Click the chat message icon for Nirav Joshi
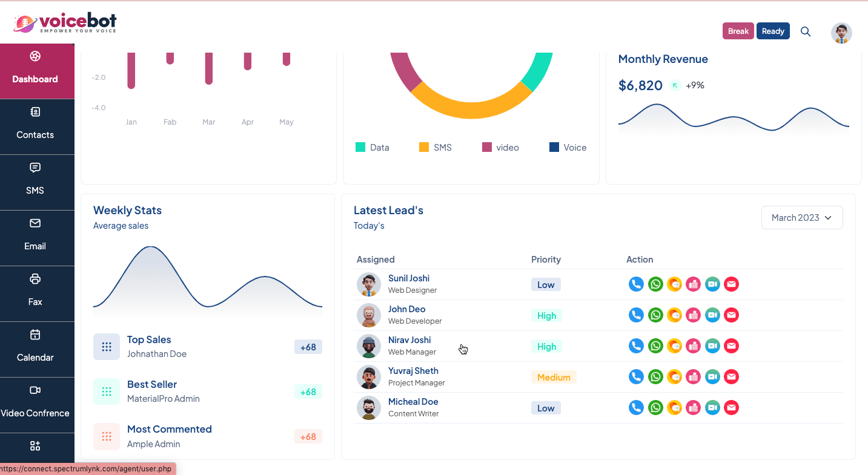 [x=674, y=346]
